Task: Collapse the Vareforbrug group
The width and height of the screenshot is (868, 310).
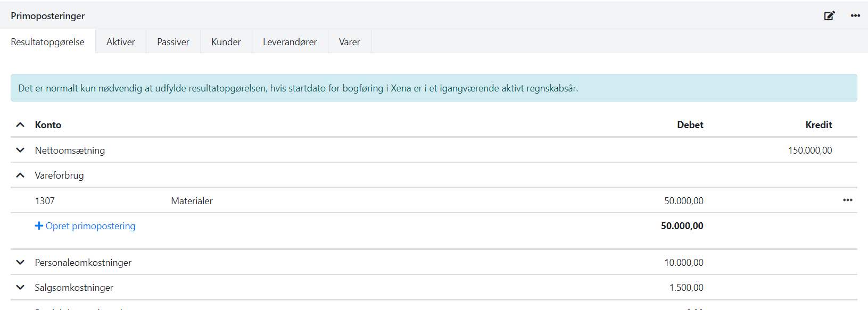Action: (x=20, y=175)
